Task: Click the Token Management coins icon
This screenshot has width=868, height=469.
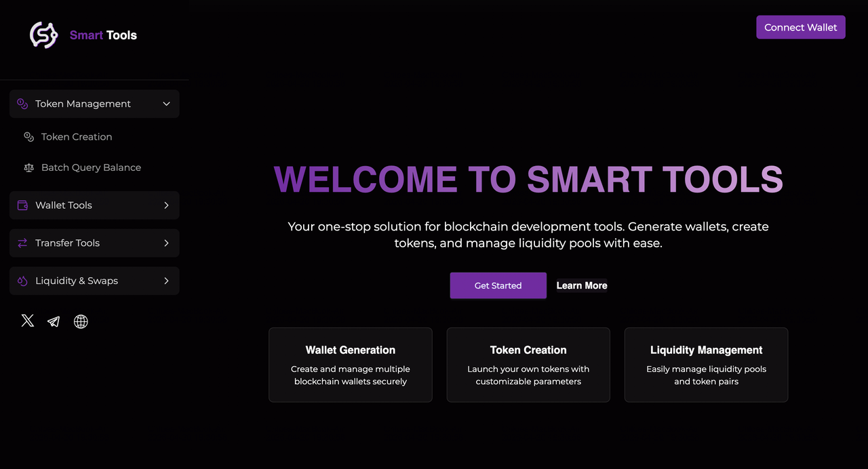Action: tap(22, 104)
